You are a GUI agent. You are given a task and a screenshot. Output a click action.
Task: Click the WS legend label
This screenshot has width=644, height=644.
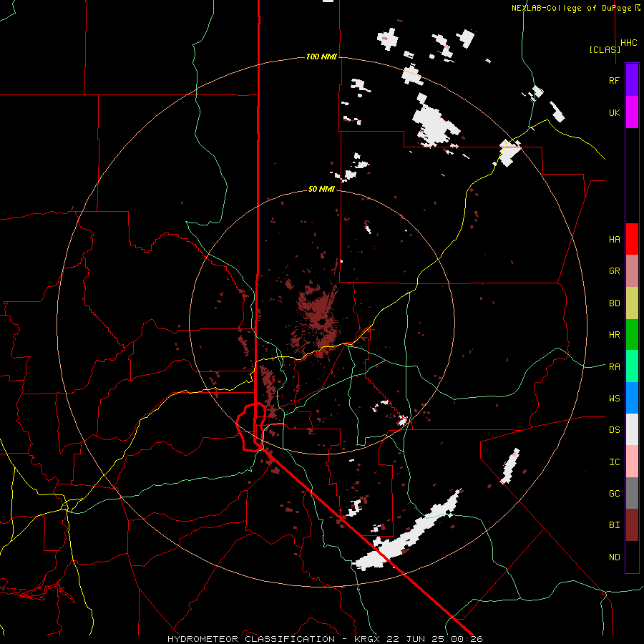pyautogui.click(x=614, y=399)
